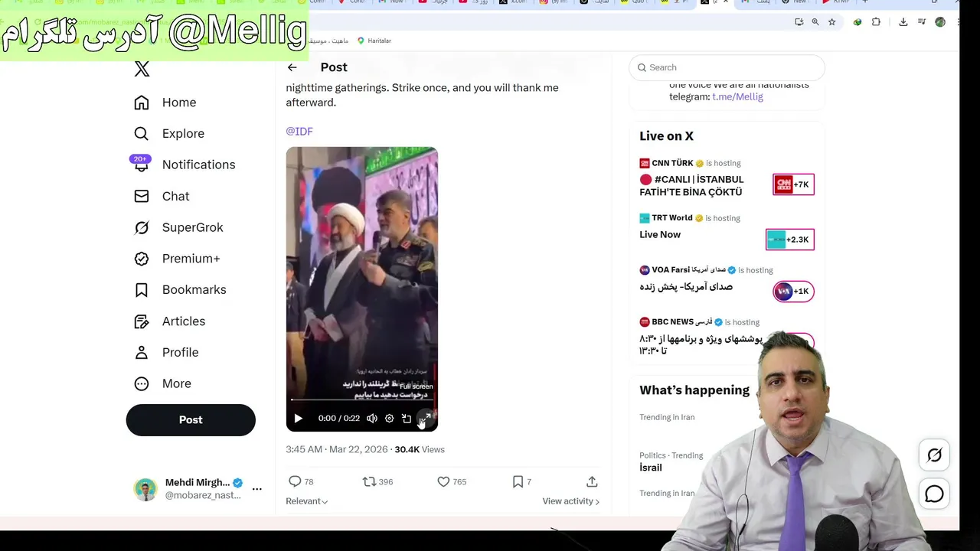Click the X logo in the sidebar
Screen dimensions: 980x551
[142, 69]
